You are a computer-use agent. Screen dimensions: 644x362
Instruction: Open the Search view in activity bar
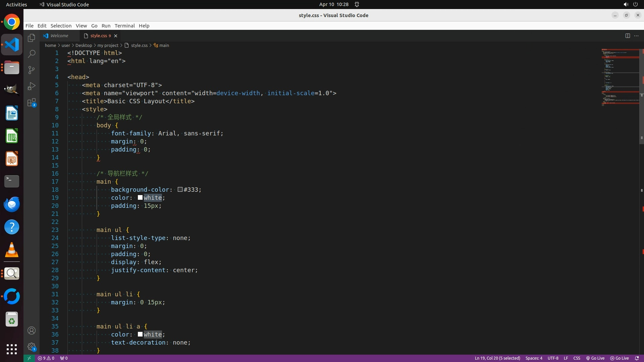tap(32, 54)
